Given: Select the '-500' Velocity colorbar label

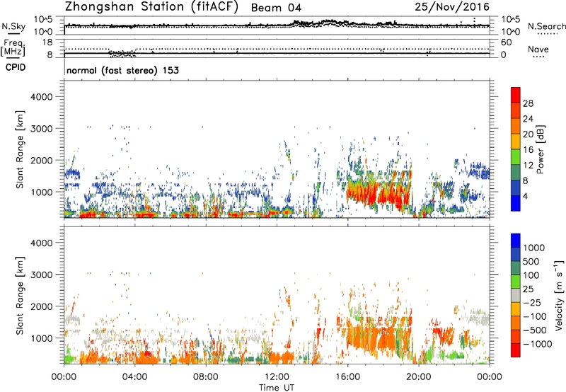Looking at the screenshot, I should pos(535,330).
